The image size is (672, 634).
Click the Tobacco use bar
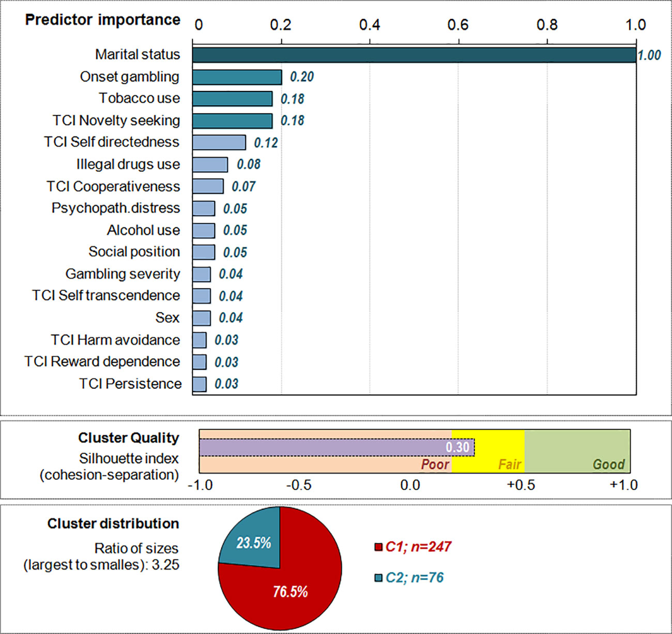click(x=233, y=99)
